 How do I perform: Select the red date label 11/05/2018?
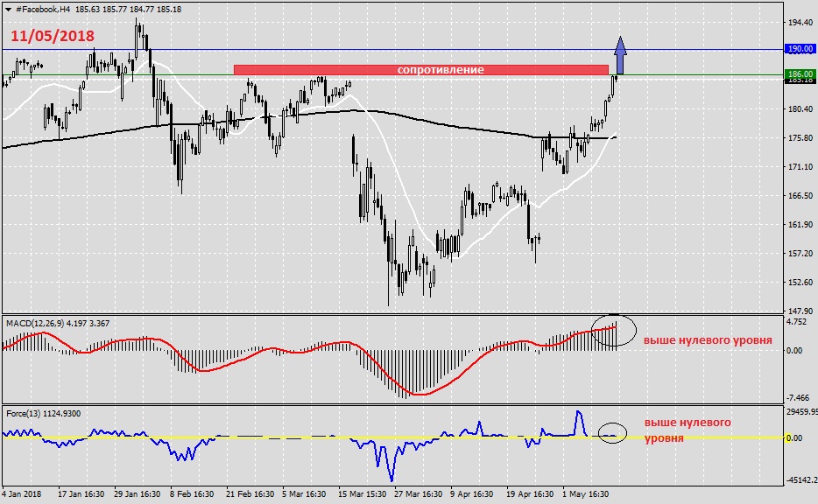(x=53, y=37)
